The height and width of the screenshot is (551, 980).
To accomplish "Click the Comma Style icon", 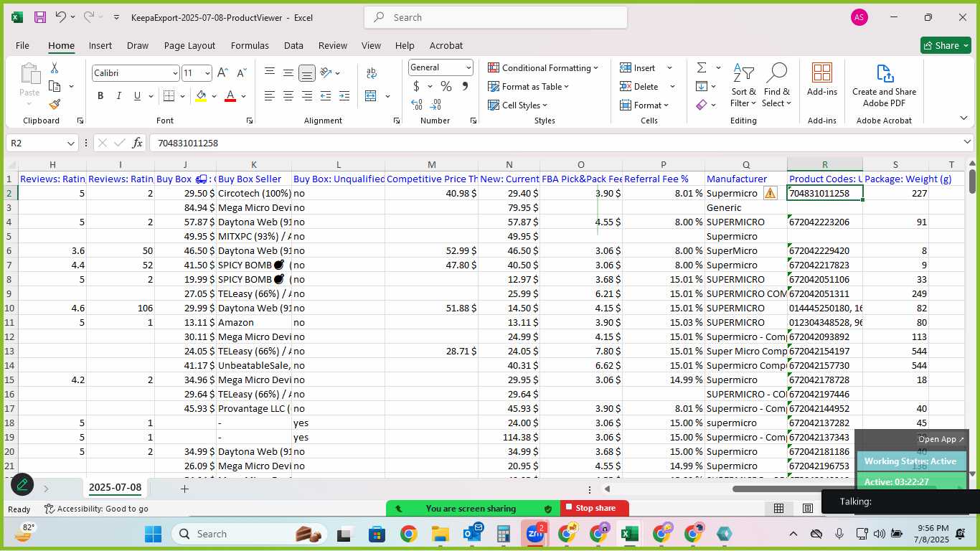I will coord(465,87).
